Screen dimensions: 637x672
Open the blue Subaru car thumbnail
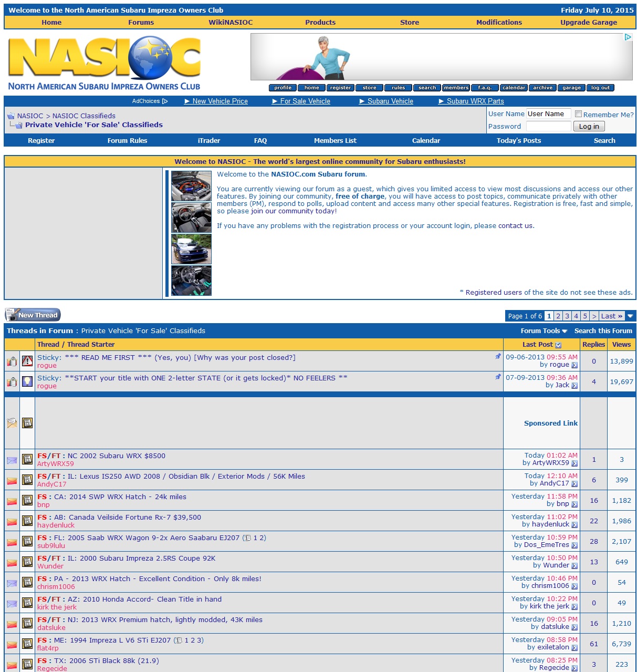tap(191, 249)
